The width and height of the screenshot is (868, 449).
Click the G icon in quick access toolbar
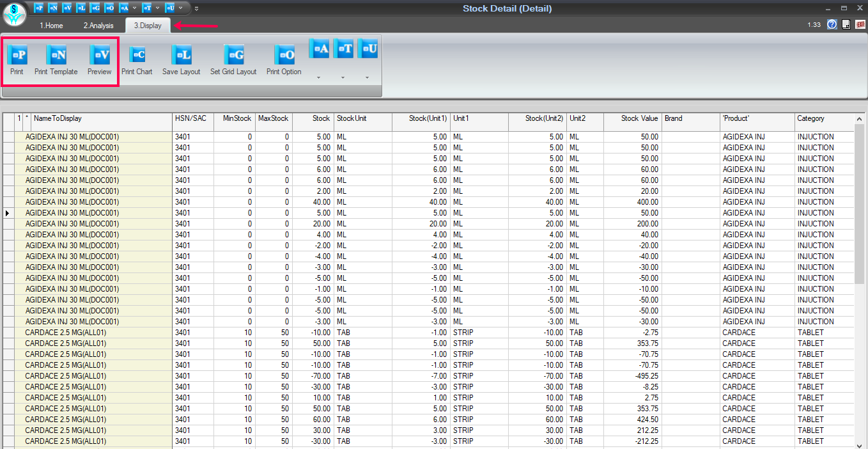pyautogui.click(x=95, y=8)
